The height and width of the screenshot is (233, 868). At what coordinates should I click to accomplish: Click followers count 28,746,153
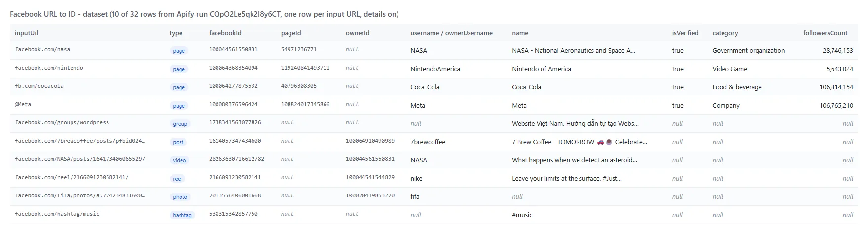point(838,51)
